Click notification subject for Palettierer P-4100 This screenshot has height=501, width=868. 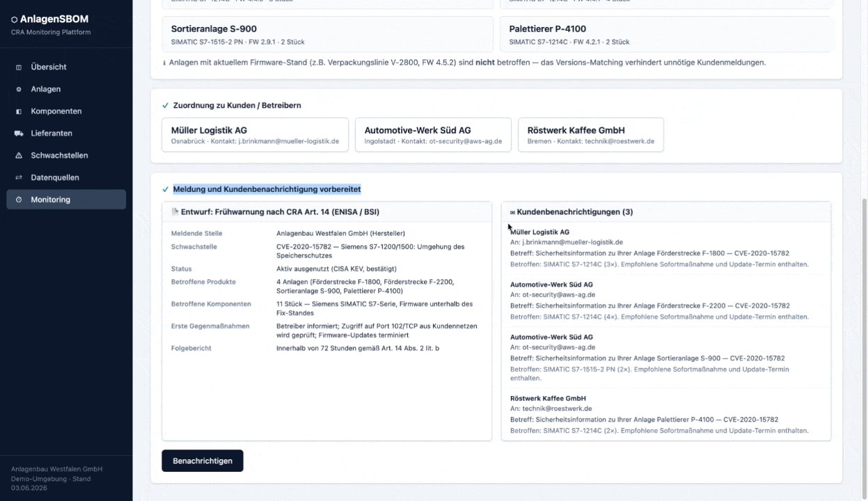(644, 420)
